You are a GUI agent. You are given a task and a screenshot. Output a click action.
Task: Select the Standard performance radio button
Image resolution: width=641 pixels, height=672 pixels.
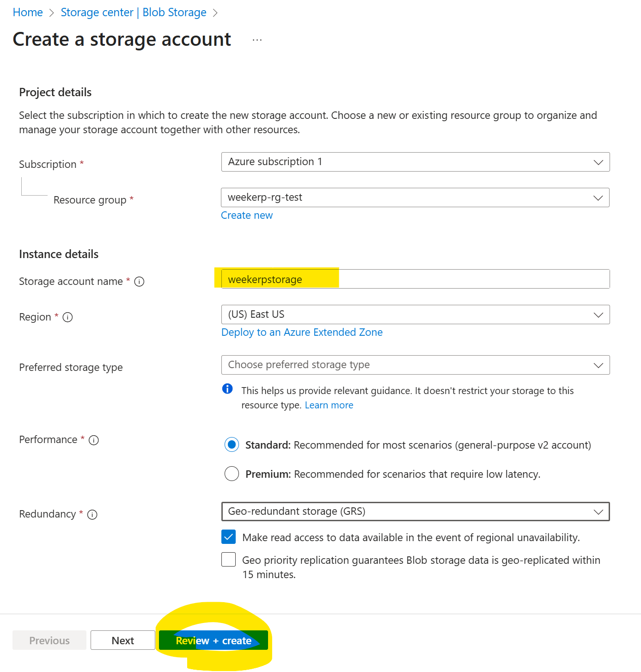tap(232, 445)
